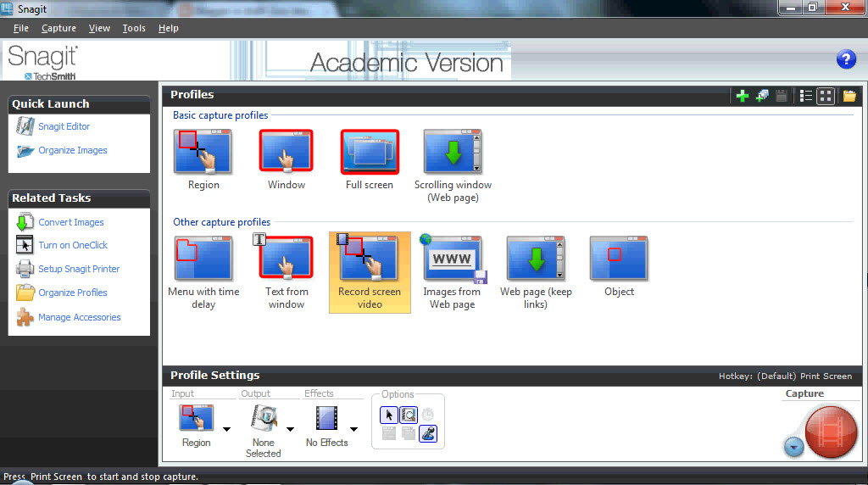
Task: Click the red Capture button
Action: [x=831, y=432]
